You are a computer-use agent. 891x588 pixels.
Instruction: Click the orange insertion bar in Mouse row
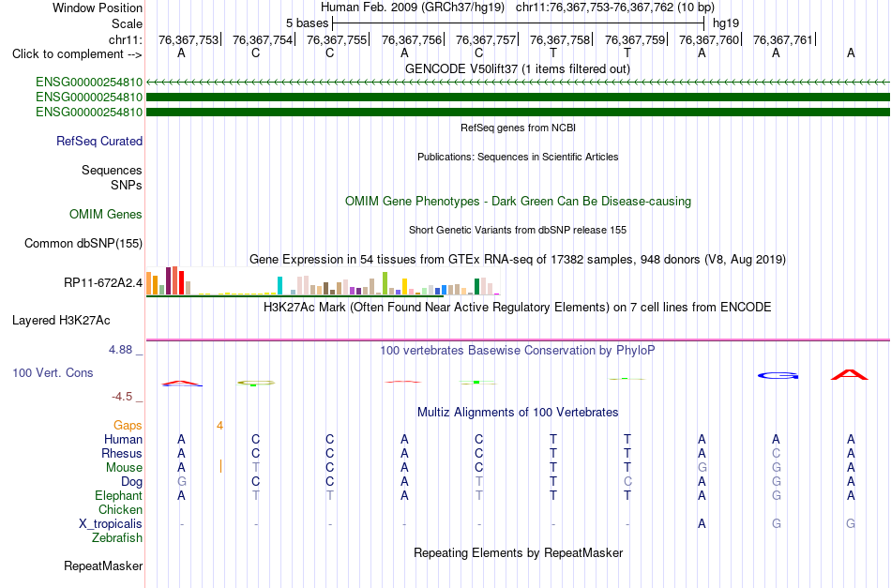click(x=220, y=467)
